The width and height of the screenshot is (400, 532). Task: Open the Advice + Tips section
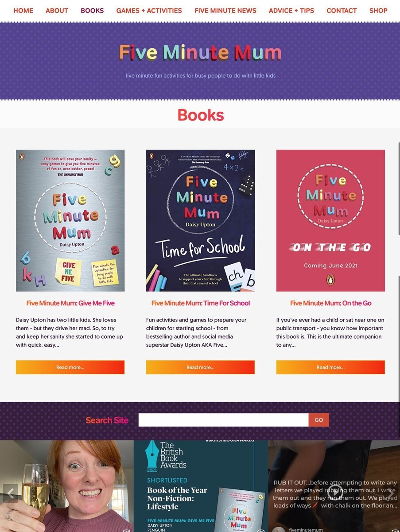[x=291, y=11]
